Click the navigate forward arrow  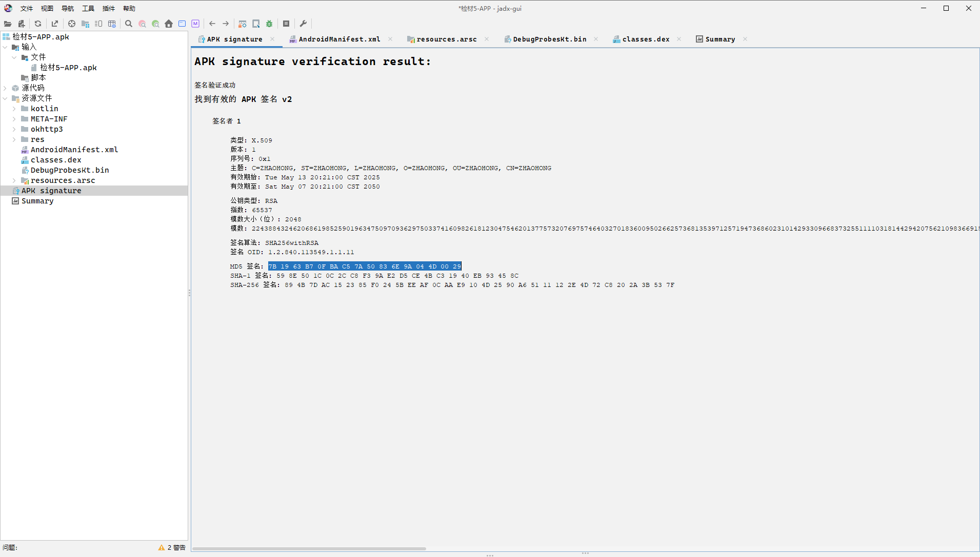click(x=226, y=24)
